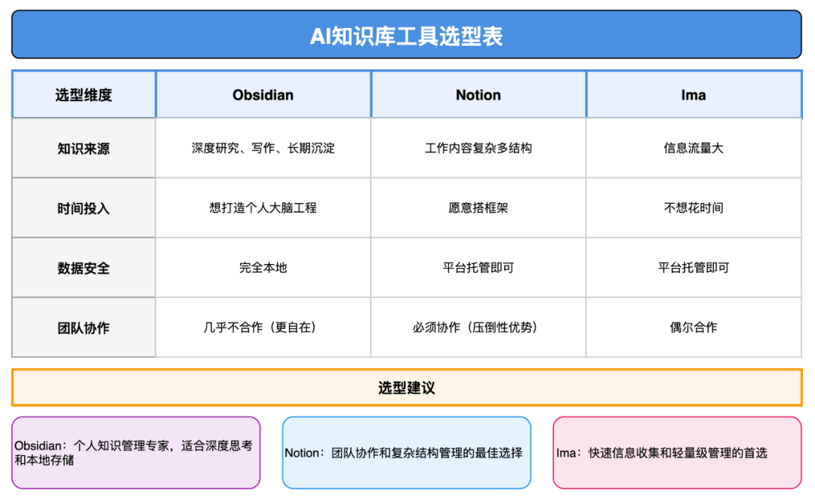815x504 pixels.
Task: Click the AI知识库工具选型表 title banner
Action: click(407, 34)
